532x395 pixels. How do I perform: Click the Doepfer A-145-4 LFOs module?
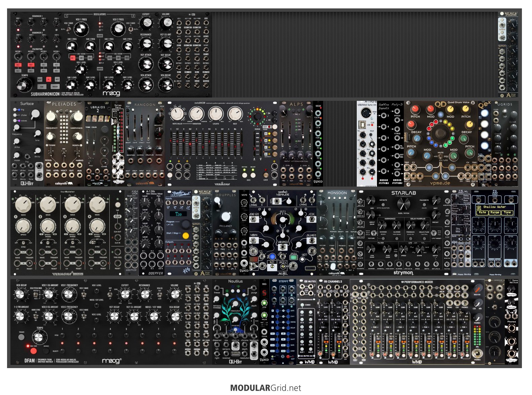pyautogui.click(x=131, y=233)
